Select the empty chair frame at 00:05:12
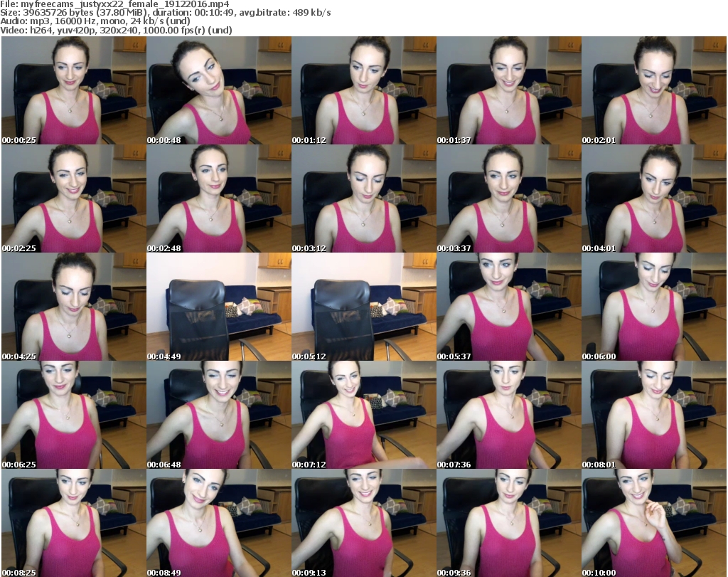Image resolution: width=728 pixels, height=577 pixels. click(363, 307)
